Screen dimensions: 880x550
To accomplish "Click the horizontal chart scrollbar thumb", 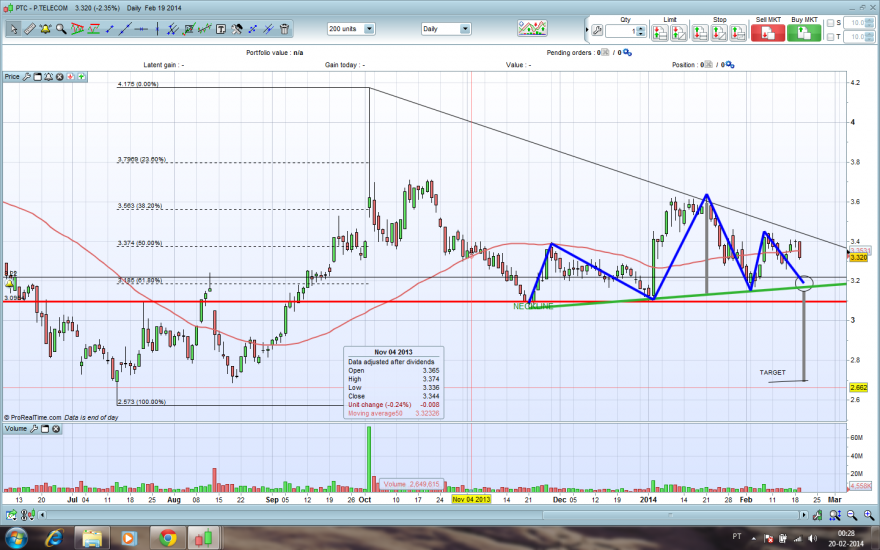I will (x=670, y=515).
